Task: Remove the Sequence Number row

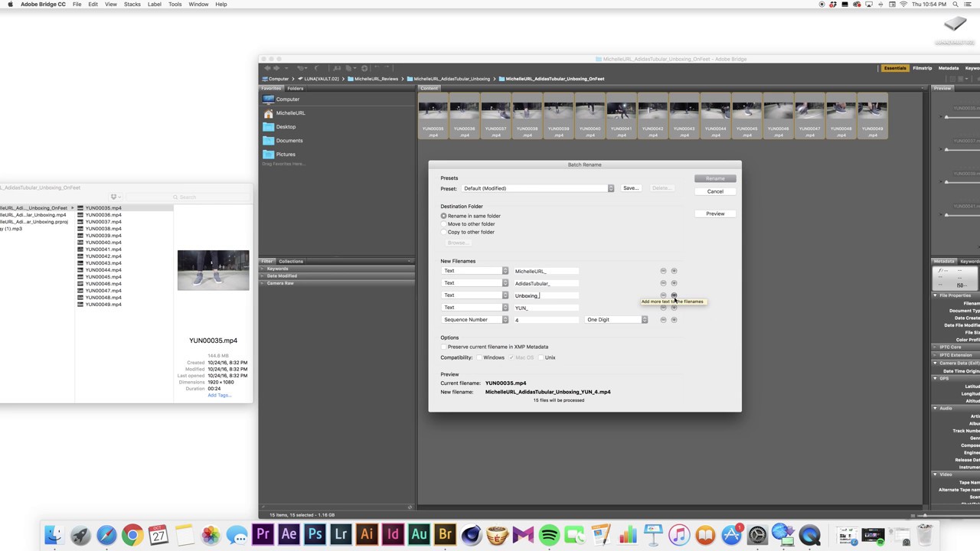Action: [663, 320]
